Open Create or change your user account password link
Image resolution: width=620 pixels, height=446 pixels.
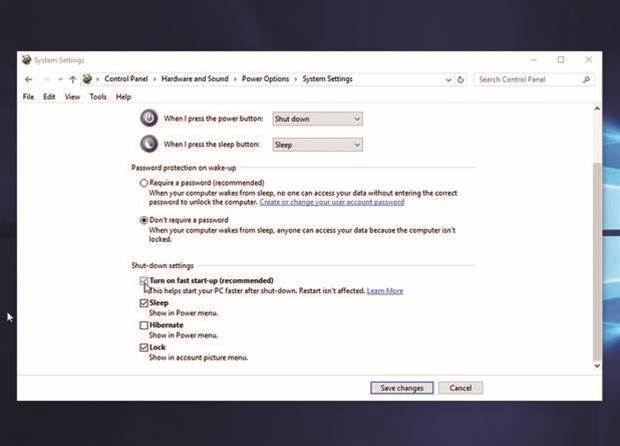[x=332, y=202]
